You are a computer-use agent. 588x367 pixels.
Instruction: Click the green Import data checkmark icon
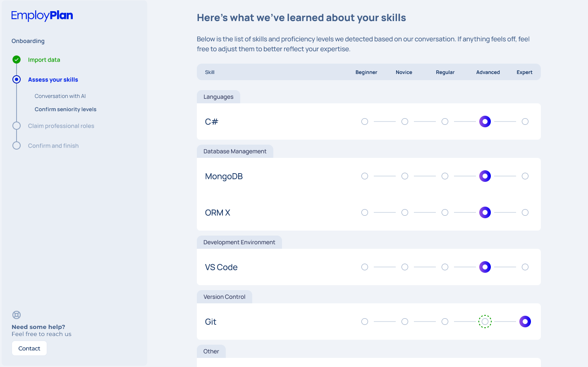[x=17, y=60]
